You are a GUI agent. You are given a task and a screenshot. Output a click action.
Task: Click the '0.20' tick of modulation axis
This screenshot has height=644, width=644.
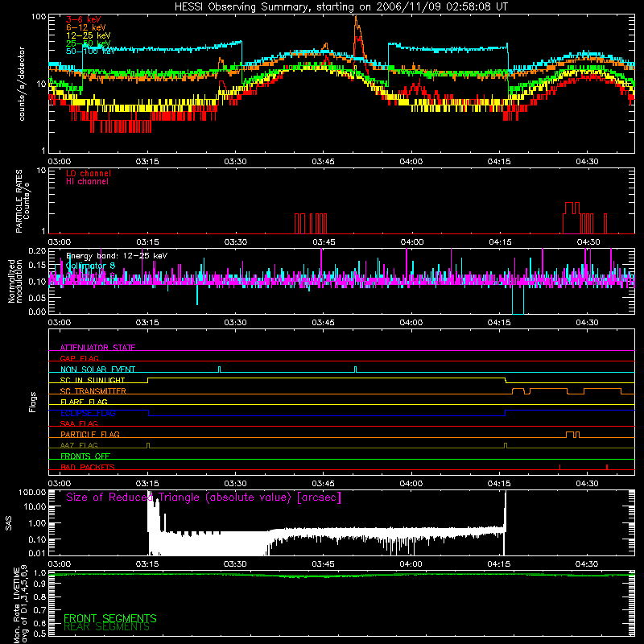(36, 250)
